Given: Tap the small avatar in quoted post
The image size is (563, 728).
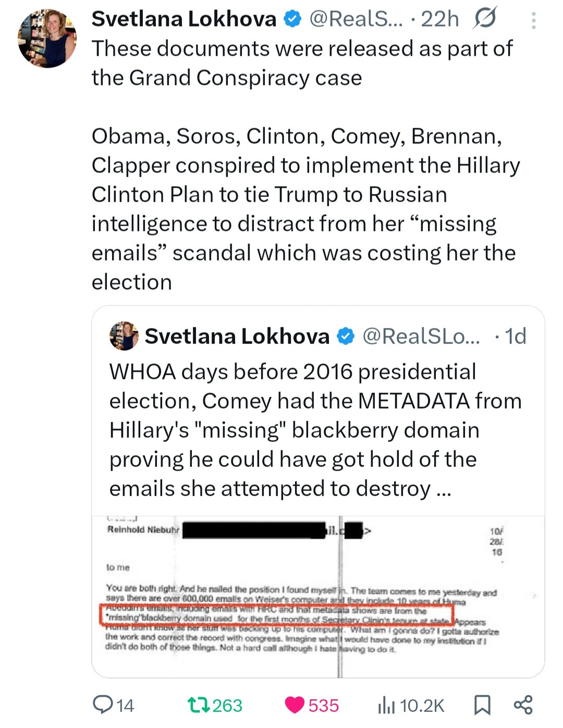Looking at the screenshot, I should [x=124, y=336].
